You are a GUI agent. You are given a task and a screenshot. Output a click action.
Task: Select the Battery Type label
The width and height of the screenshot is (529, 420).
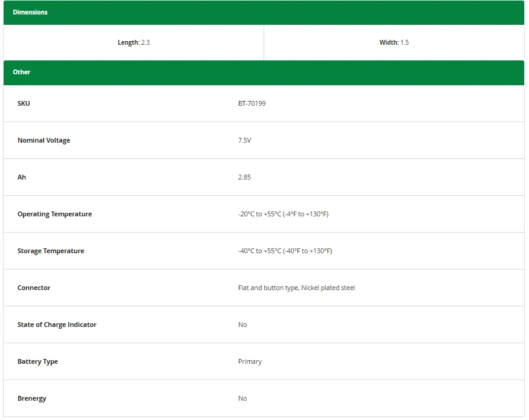tap(37, 361)
